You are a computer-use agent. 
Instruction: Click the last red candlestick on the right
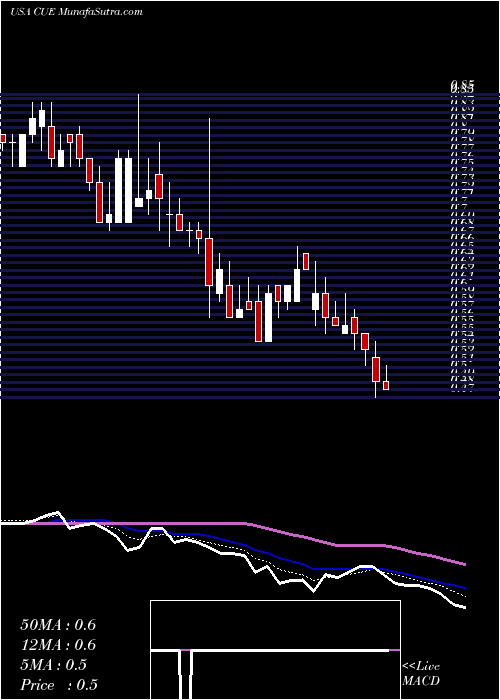click(386, 385)
